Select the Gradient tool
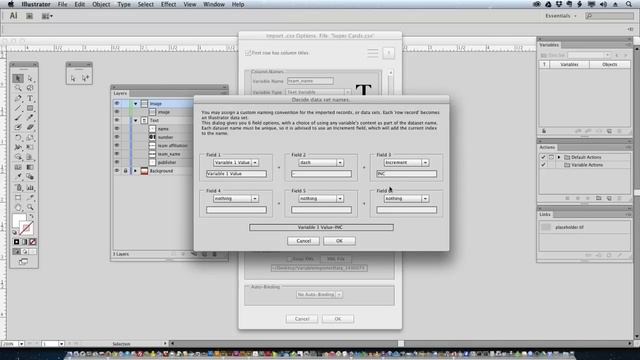The width and height of the screenshot is (640, 360). tap(30, 167)
